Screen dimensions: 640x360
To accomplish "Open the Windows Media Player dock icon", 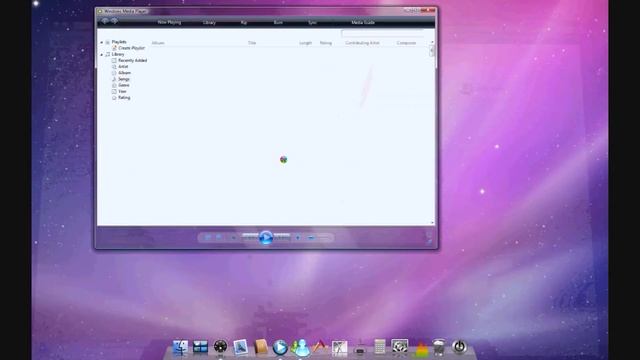I will coord(280,347).
